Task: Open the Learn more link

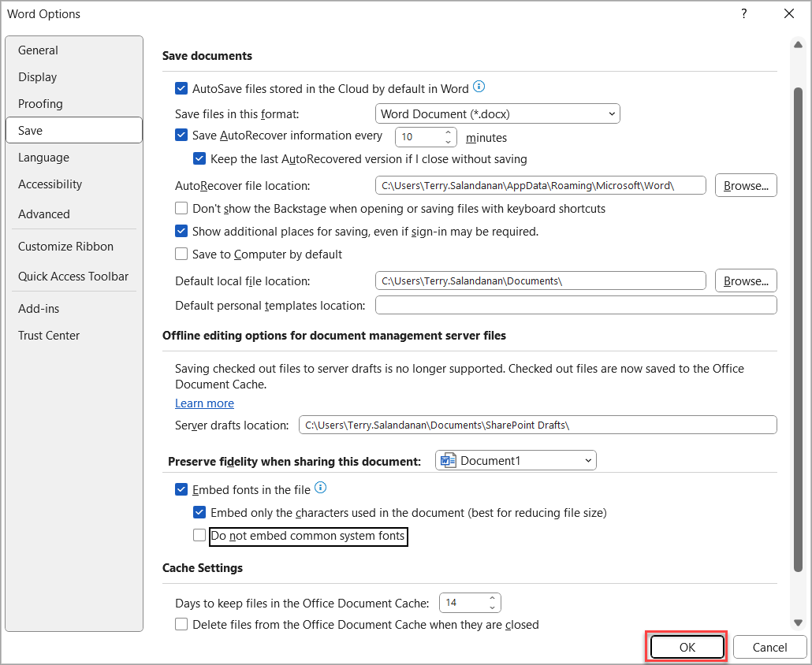Action: click(x=204, y=403)
